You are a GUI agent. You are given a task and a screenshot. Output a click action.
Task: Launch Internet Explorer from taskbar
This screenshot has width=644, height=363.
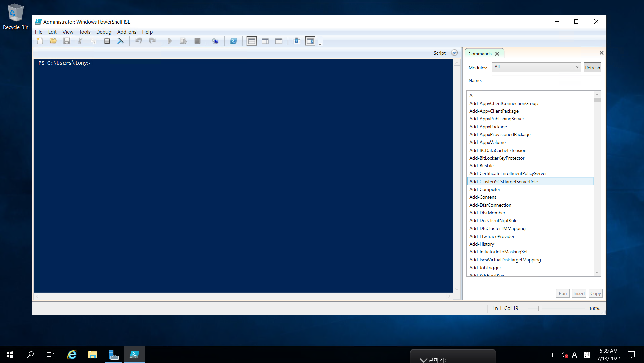72,354
